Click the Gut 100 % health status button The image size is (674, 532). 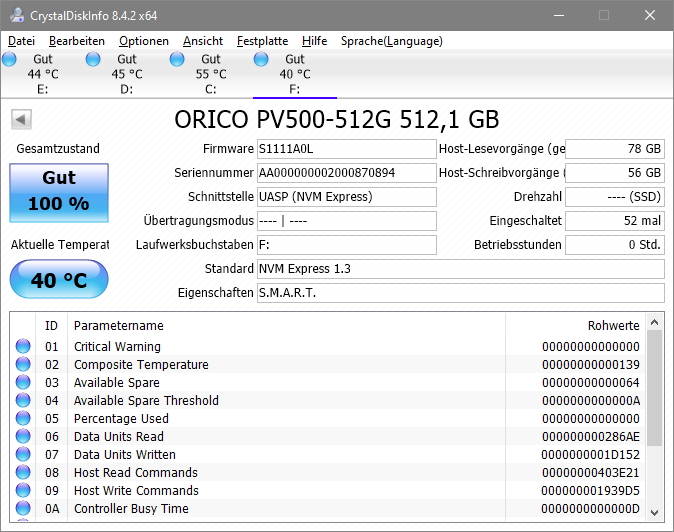[59, 193]
